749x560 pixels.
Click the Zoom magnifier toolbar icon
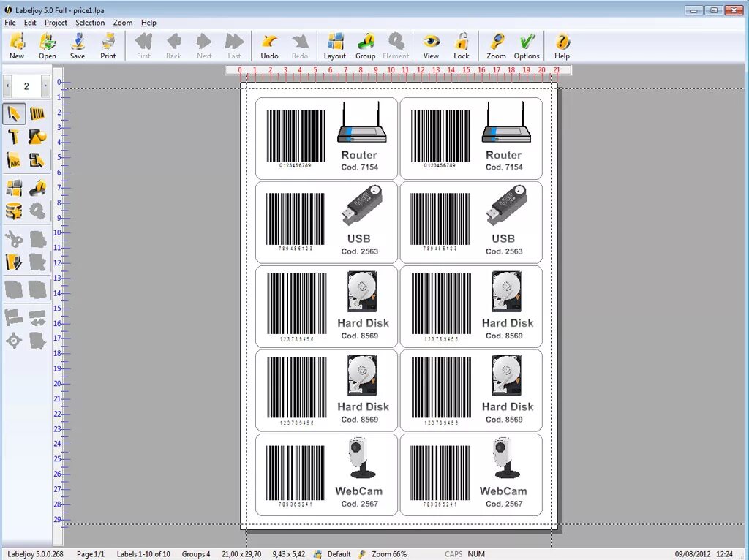[x=497, y=46]
